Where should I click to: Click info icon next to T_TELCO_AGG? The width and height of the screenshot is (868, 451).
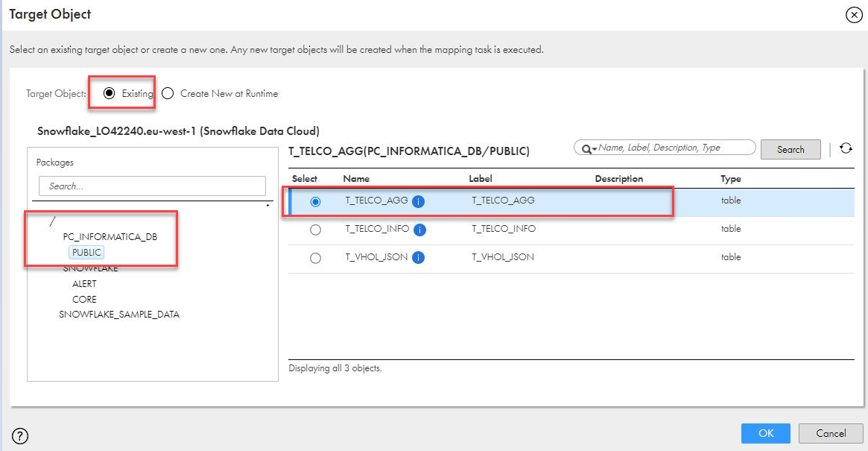[x=418, y=201]
